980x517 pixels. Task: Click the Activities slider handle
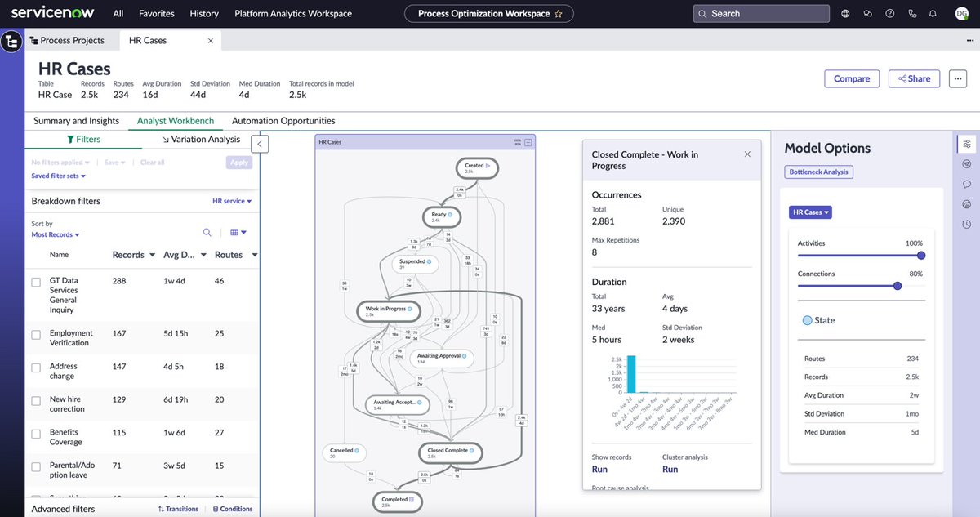[x=921, y=256]
